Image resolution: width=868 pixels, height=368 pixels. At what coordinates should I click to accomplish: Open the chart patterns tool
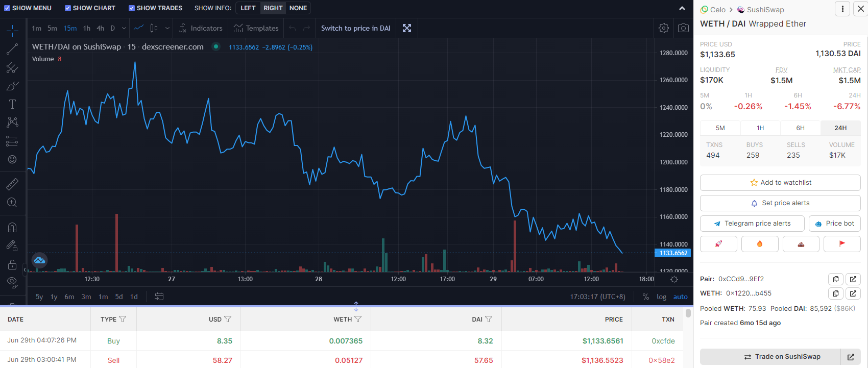(x=12, y=122)
